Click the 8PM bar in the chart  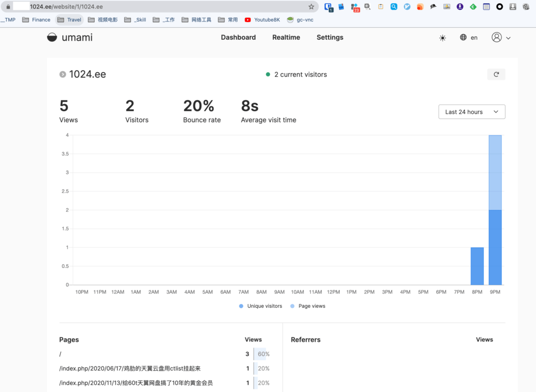(x=477, y=266)
